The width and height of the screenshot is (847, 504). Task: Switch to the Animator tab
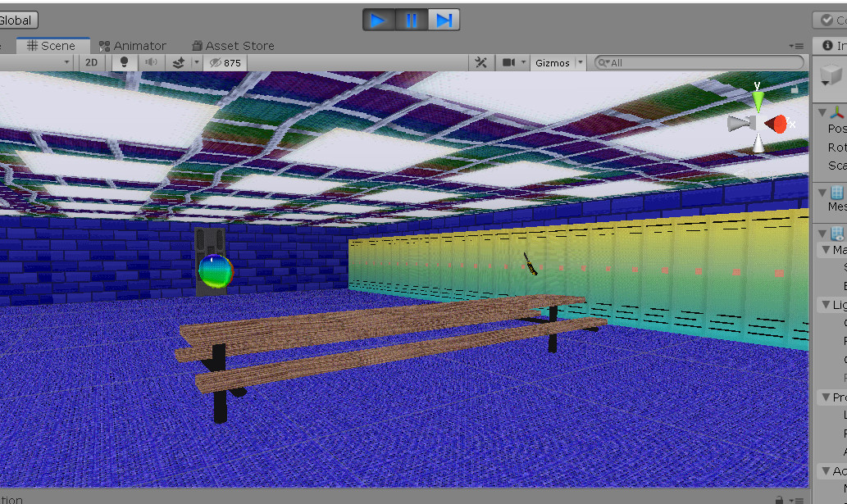pyautogui.click(x=133, y=46)
